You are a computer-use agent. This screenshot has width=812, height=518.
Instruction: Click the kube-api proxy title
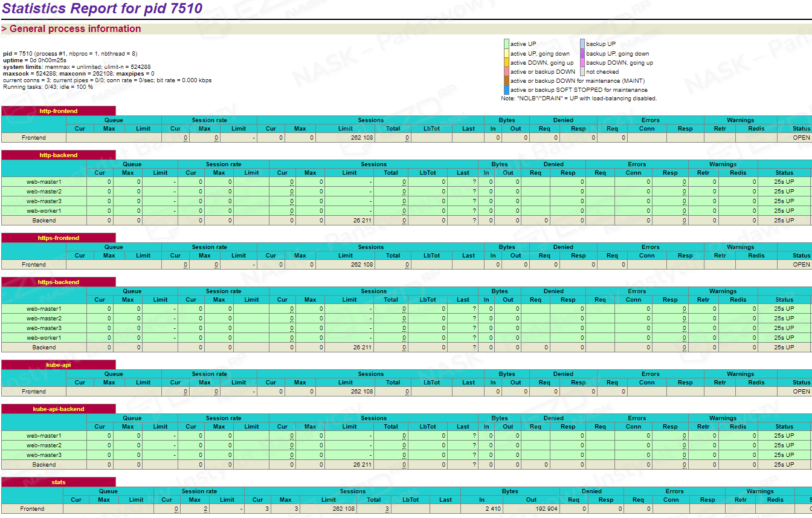pyautogui.click(x=59, y=365)
